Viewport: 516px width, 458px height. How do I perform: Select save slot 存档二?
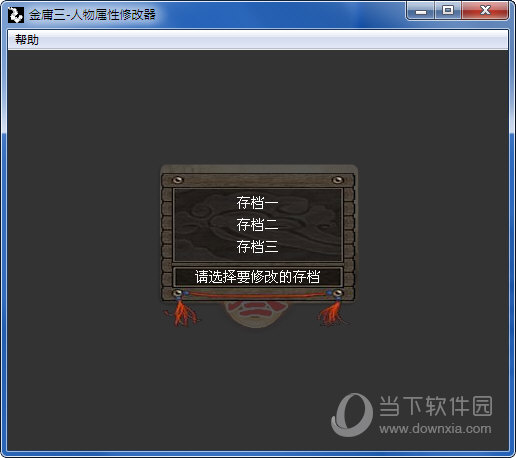(x=257, y=225)
